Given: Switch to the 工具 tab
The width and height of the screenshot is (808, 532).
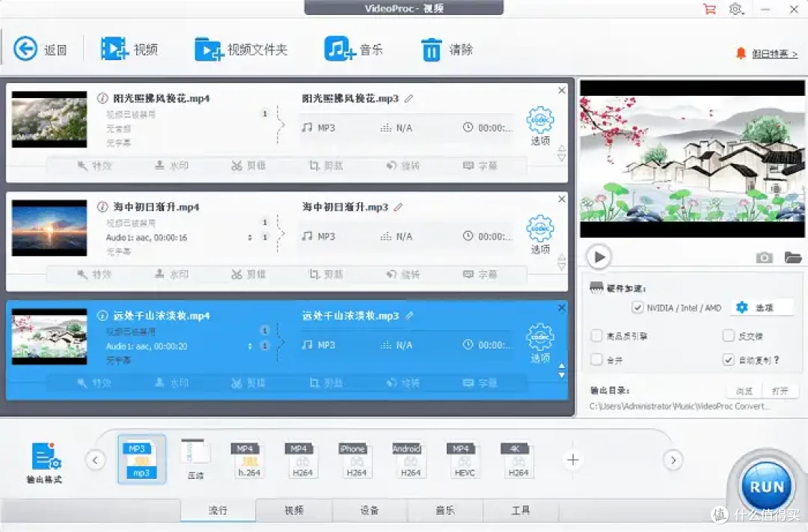Looking at the screenshot, I should (x=521, y=510).
